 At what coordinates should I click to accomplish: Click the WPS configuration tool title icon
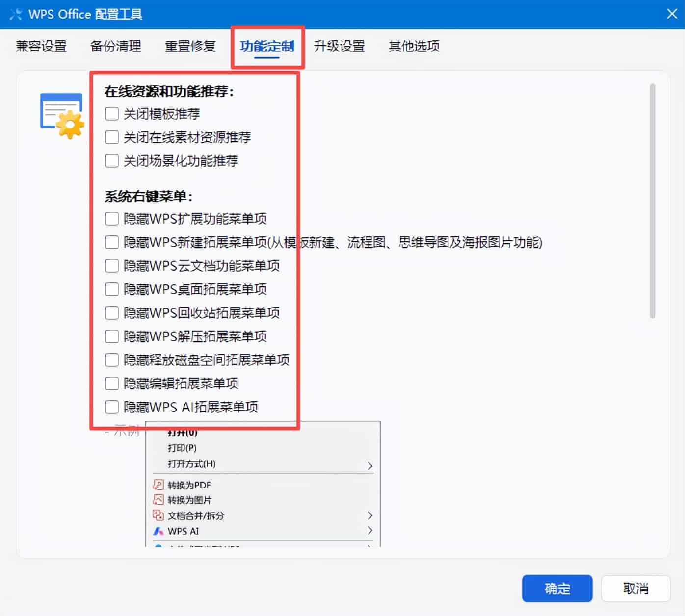[16, 14]
